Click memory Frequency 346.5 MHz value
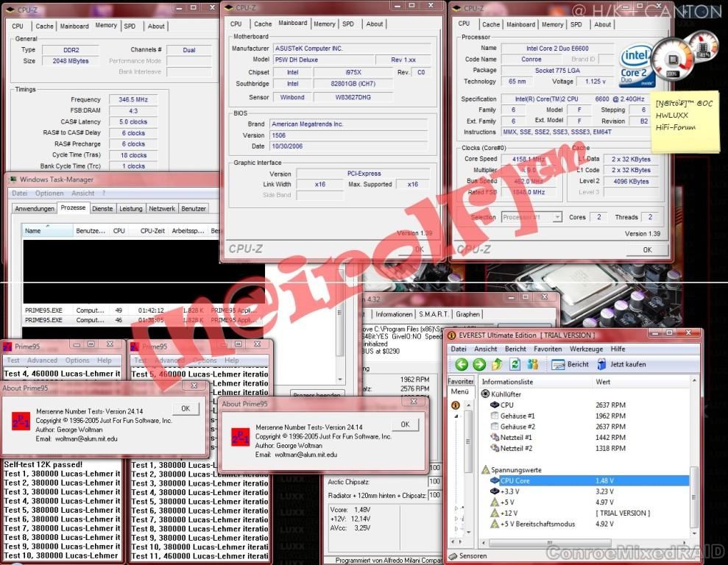The height and width of the screenshot is (565, 728). point(133,99)
